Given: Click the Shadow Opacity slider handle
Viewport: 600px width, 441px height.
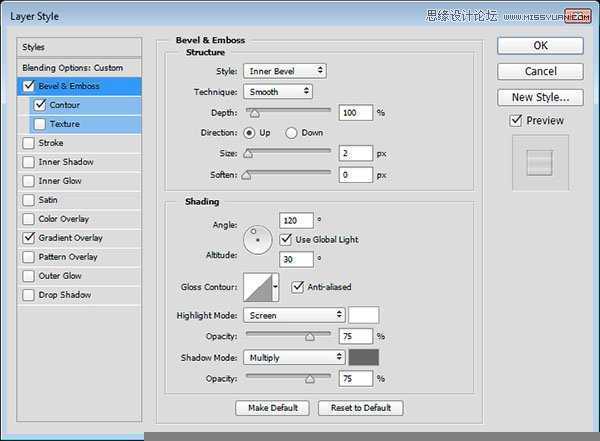Looking at the screenshot, I should [x=310, y=379].
